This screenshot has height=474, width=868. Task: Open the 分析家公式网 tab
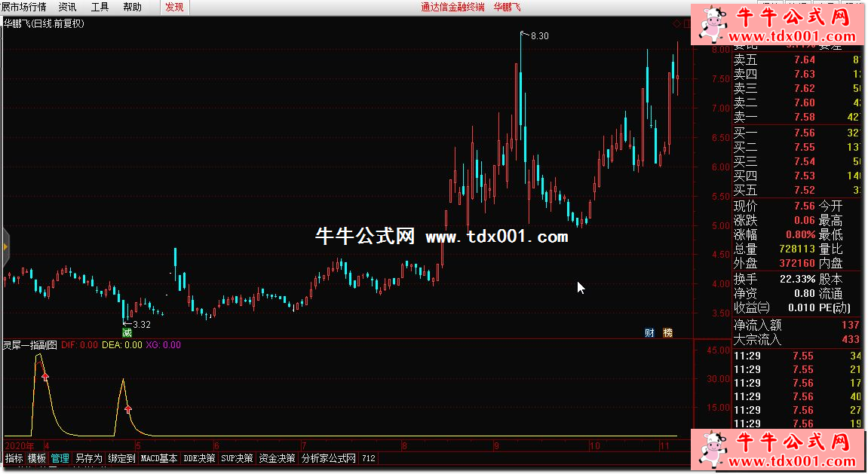329,458
